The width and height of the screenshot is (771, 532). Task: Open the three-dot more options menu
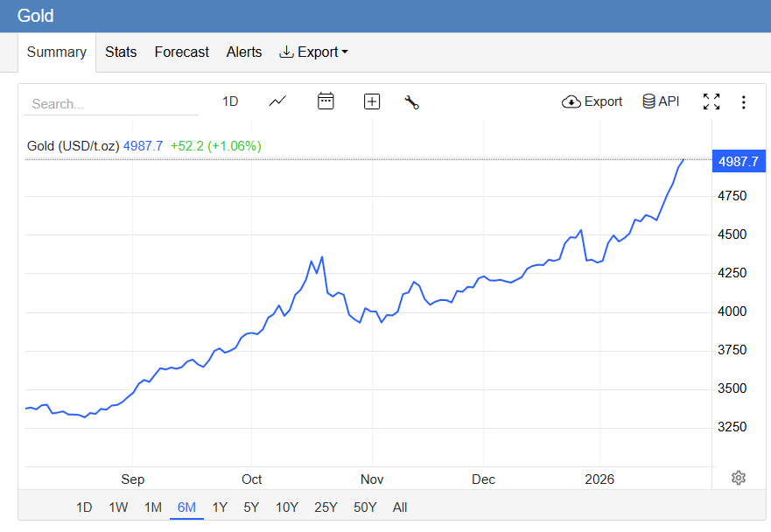coord(744,101)
